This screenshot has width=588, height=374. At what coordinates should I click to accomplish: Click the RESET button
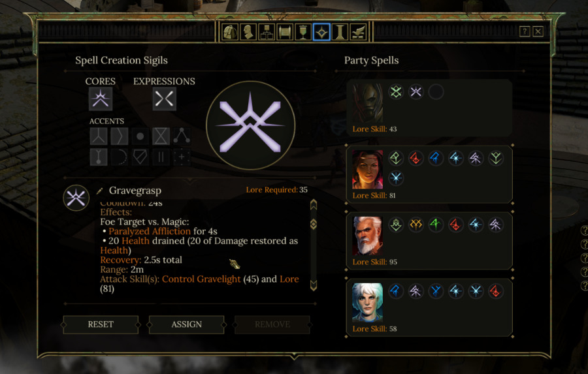pyautogui.click(x=101, y=324)
